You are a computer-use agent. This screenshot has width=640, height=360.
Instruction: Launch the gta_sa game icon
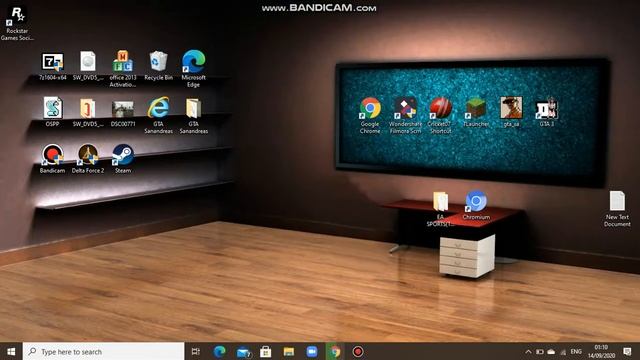[511, 112]
